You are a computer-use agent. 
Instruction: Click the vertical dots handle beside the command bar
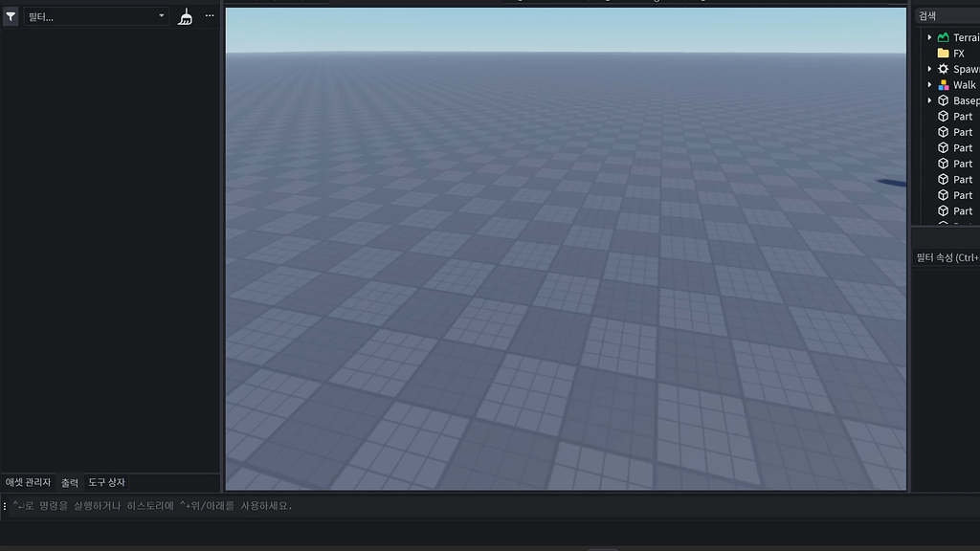[x=6, y=506]
